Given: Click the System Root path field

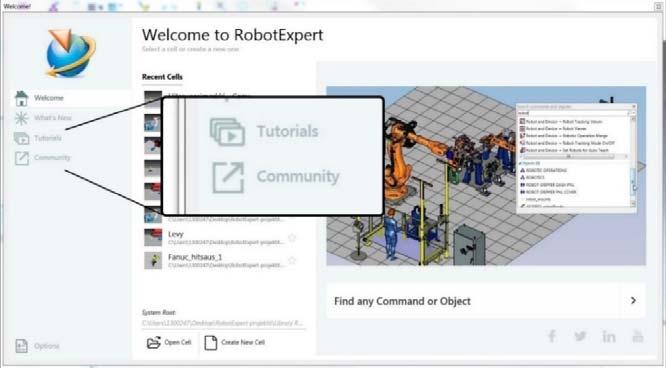Looking at the screenshot, I should point(223,323).
